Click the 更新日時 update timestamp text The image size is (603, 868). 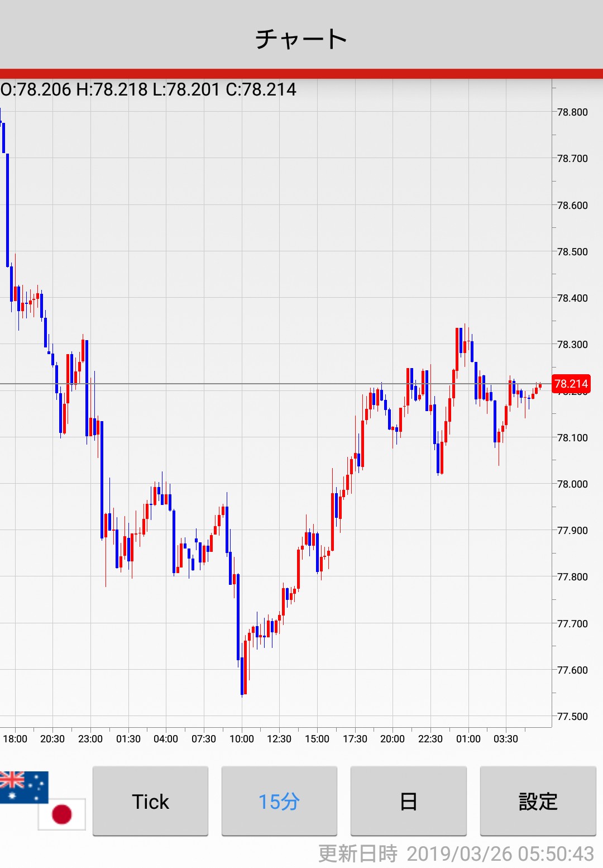click(x=456, y=853)
